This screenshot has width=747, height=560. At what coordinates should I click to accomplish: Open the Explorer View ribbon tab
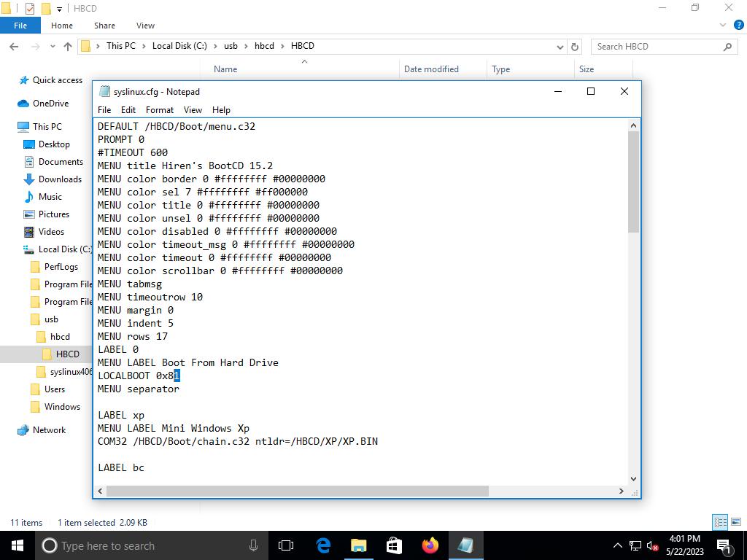[x=145, y=26]
